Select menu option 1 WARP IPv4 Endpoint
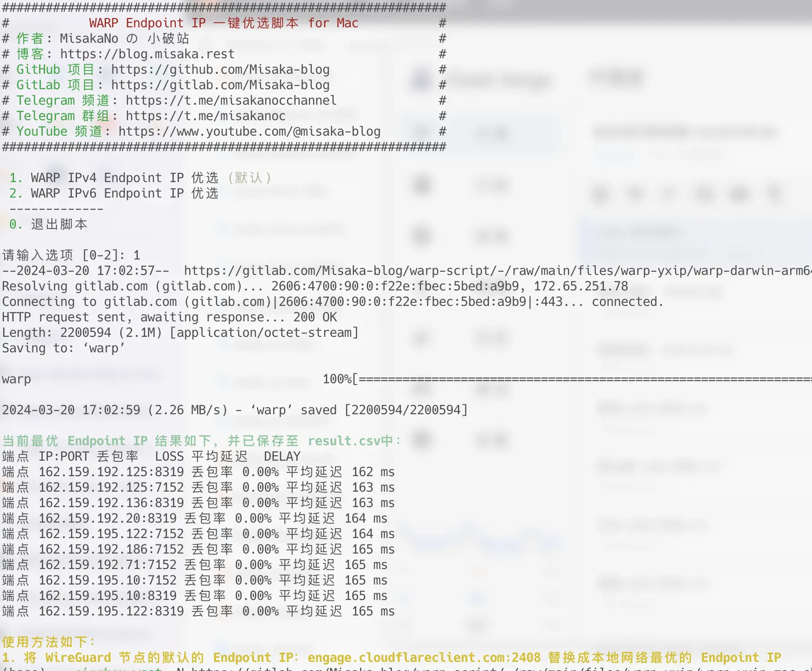812x671 pixels. click(x=114, y=178)
